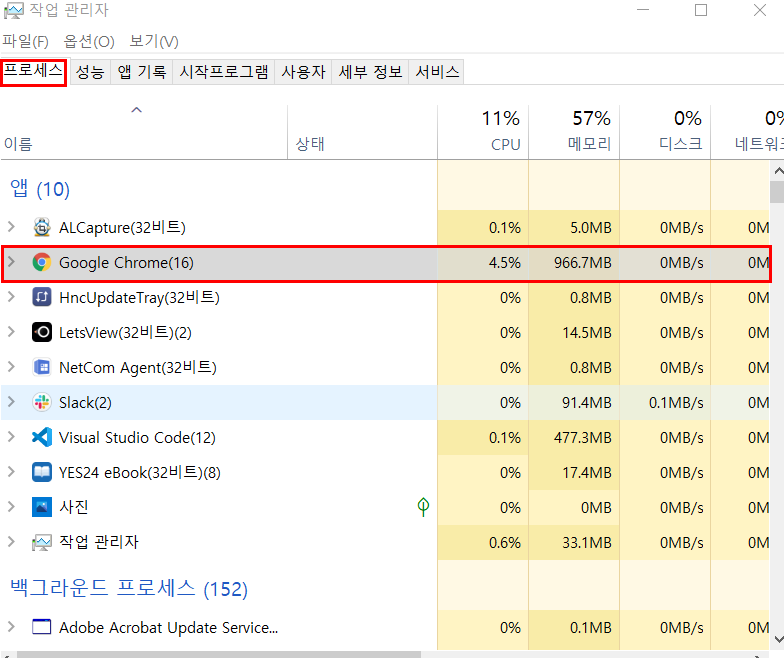Sort by the 이름 column header
This screenshot has height=658, width=784.
coord(144,132)
